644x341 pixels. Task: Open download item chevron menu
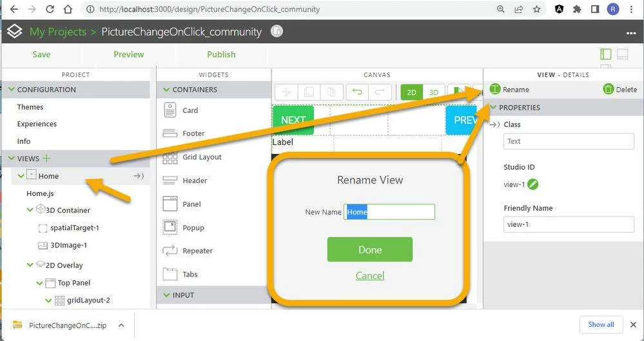(121, 326)
